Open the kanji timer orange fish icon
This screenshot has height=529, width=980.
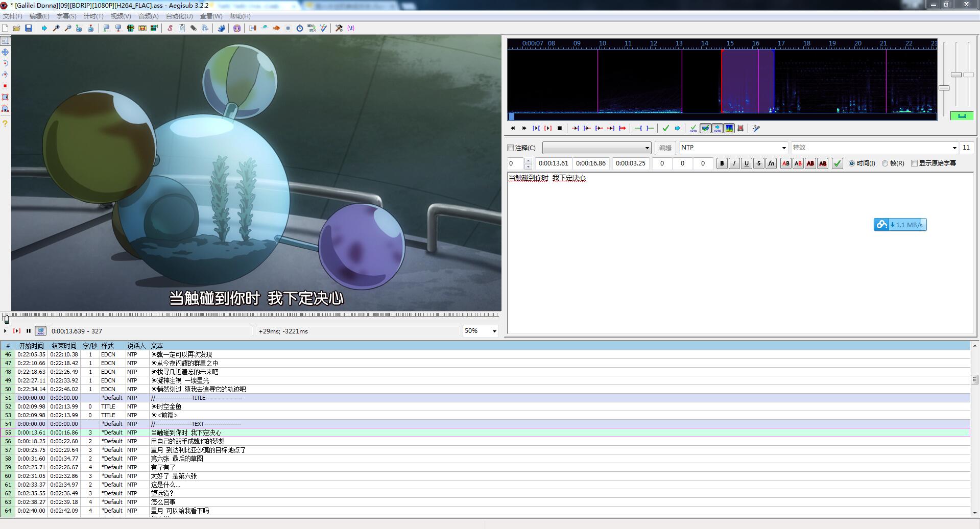(276, 28)
